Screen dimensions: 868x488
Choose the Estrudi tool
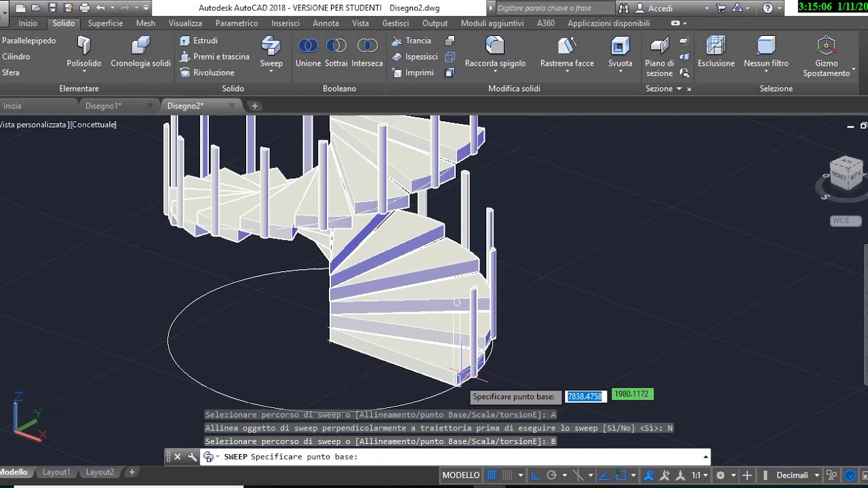click(199, 41)
